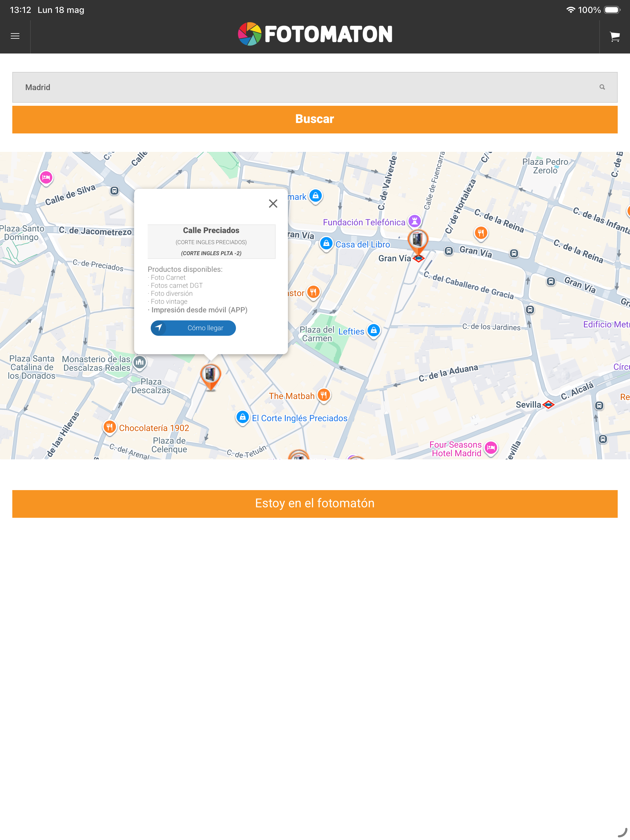This screenshot has width=630, height=840.
Task: Tap restaurant pin near C. de la Reina
Action: pyautogui.click(x=481, y=233)
